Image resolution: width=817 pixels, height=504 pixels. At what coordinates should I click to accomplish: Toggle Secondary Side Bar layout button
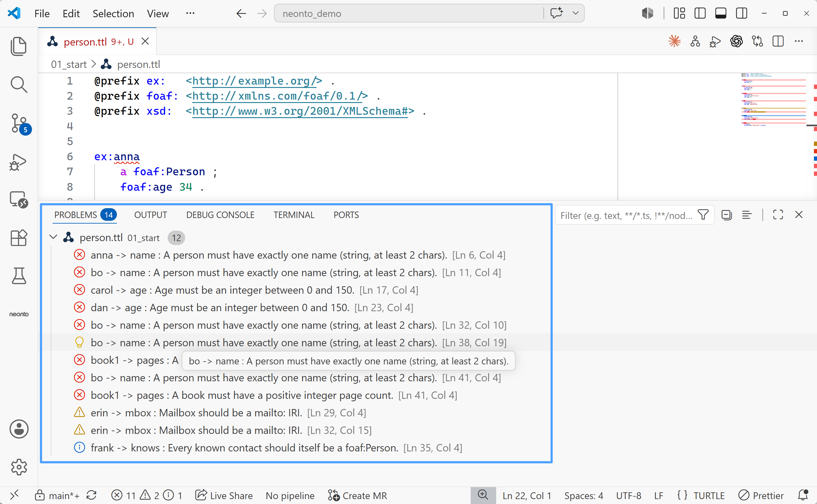(x=742, y=13)
